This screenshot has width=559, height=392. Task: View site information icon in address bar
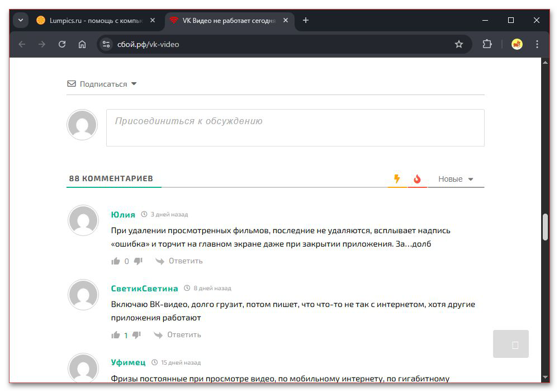(106, 44)
